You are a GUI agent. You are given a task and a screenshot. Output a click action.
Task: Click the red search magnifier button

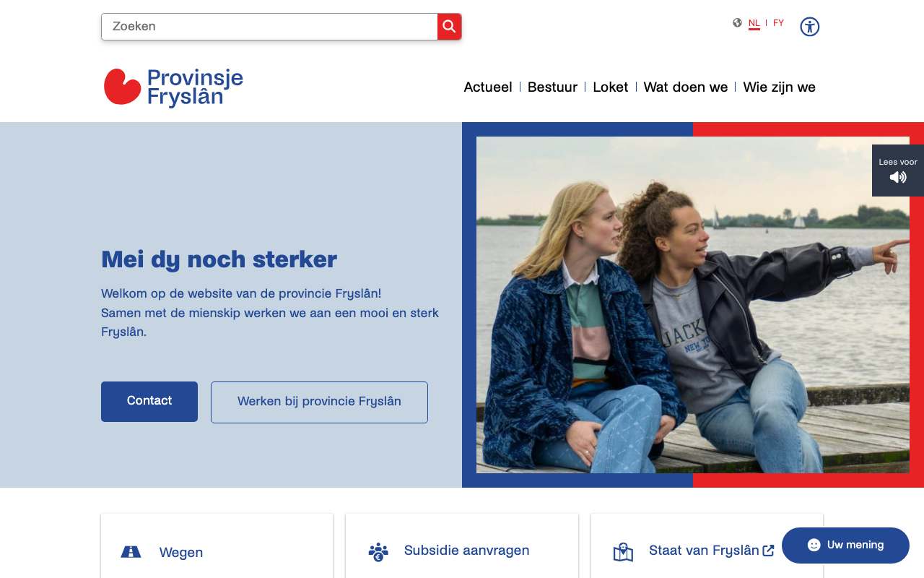449,27
